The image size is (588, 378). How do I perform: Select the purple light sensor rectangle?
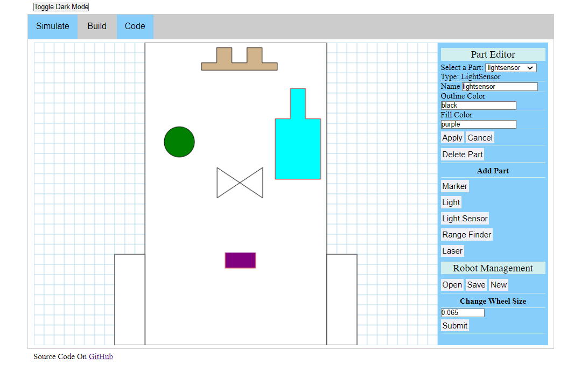pos(240,260)
